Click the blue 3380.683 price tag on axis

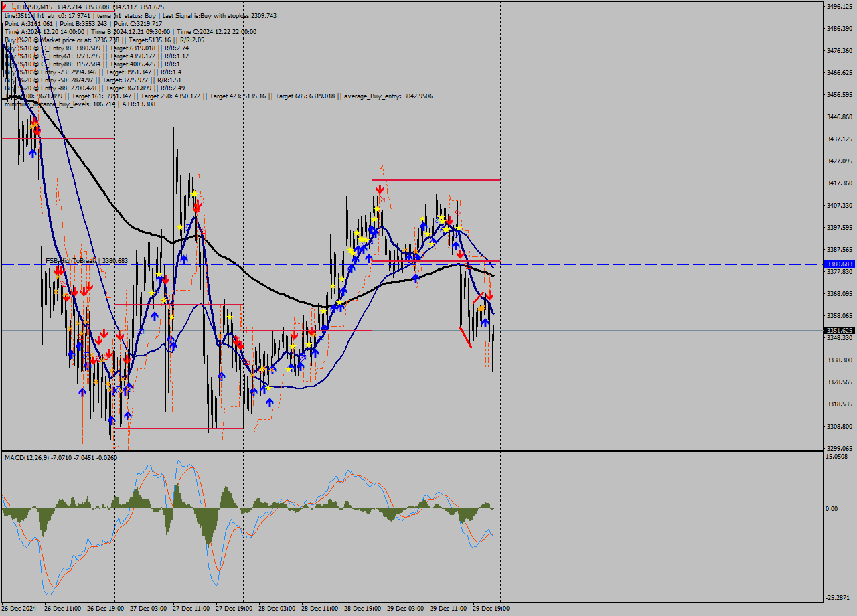[840, 264]
